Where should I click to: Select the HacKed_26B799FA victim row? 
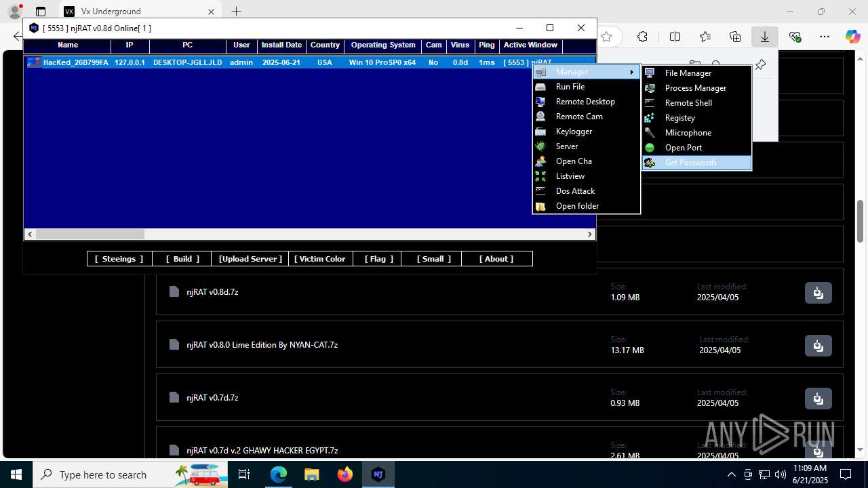[x=309, y=62]
